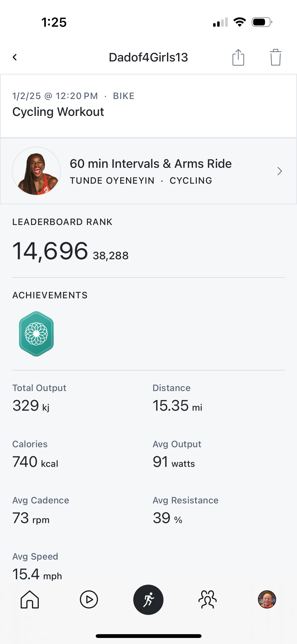Tap Tunde Oyeneyin instructor photo
This screenshot has width=297, height=644.
click(36, 171)
